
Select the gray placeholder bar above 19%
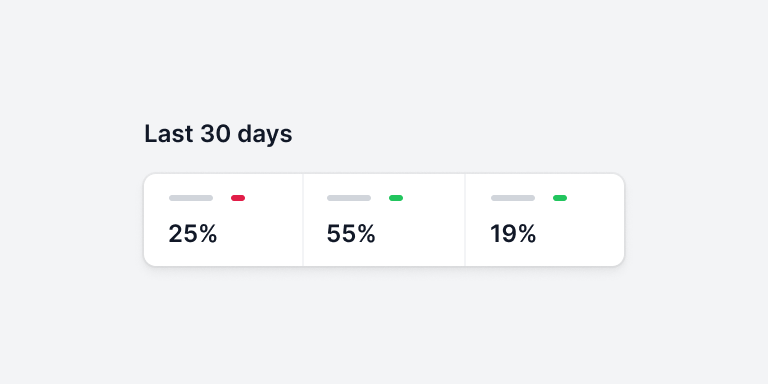click(x=513, y=198)
